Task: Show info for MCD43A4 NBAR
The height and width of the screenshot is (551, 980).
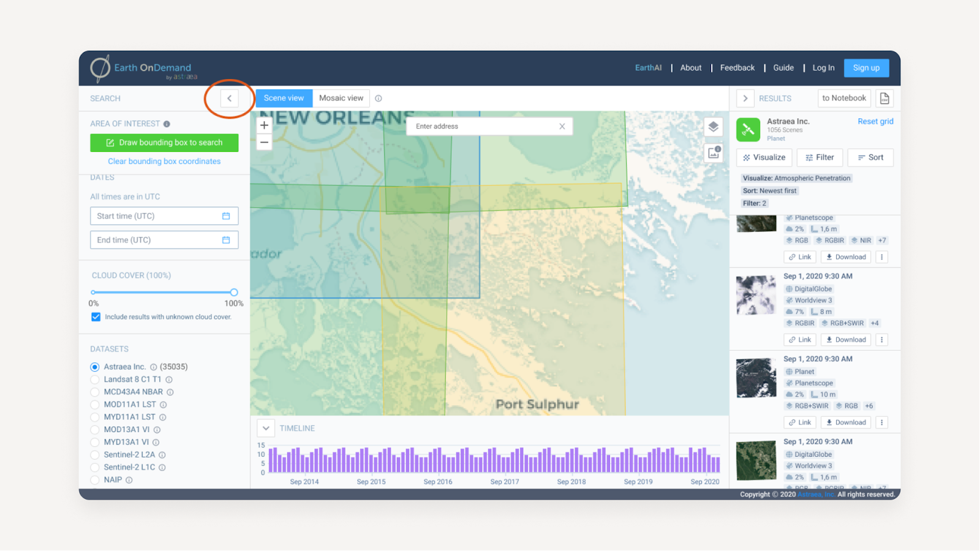Action: [170, 392]
